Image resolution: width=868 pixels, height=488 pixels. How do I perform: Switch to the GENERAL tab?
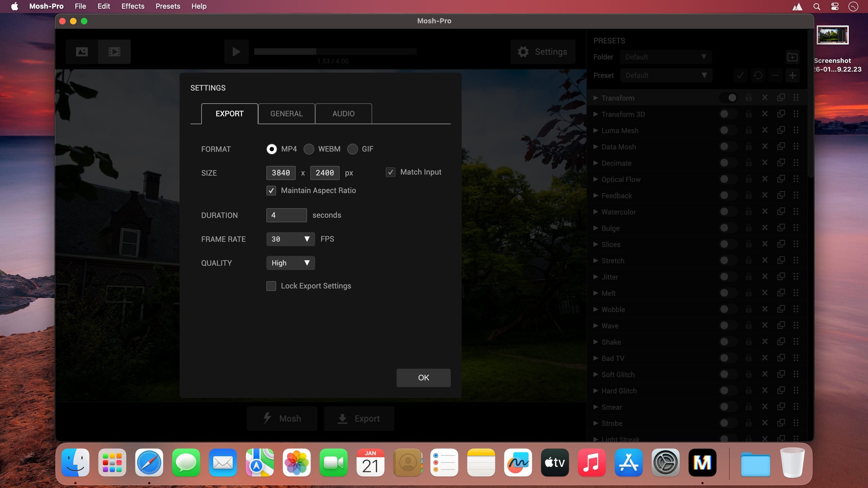(x=286, y=114)
